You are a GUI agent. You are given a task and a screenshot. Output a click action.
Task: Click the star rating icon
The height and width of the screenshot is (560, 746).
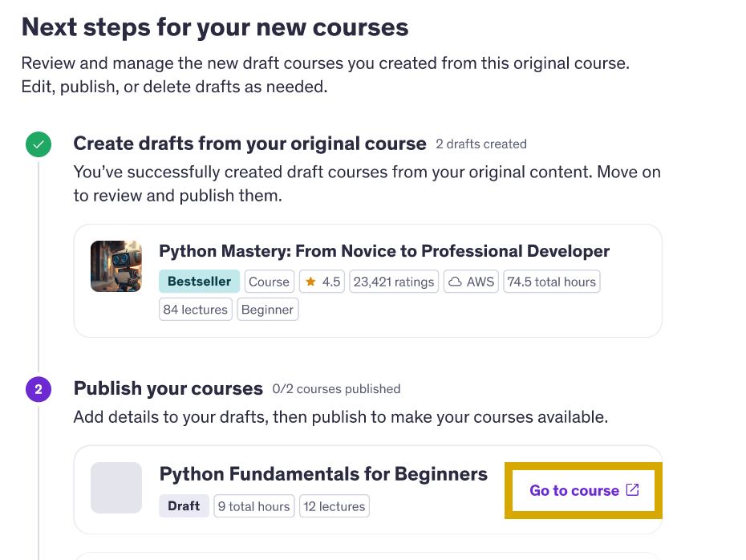(x=310, y=282)
